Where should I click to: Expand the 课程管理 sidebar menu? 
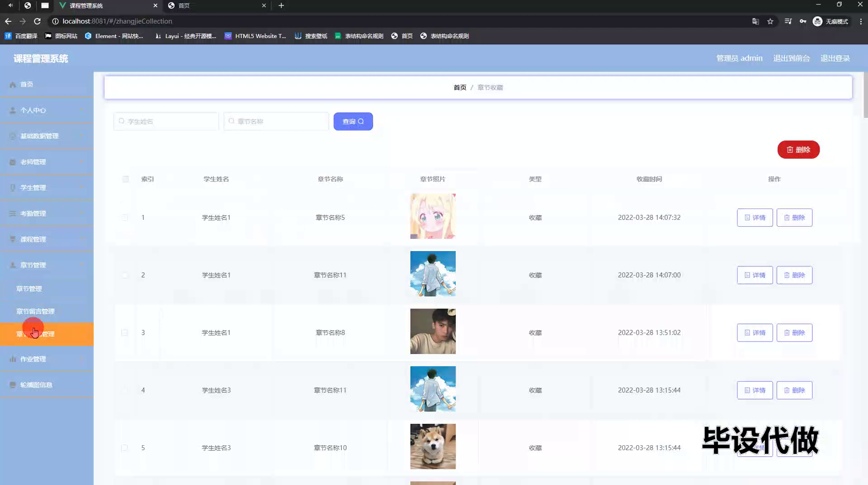[47, 239]
